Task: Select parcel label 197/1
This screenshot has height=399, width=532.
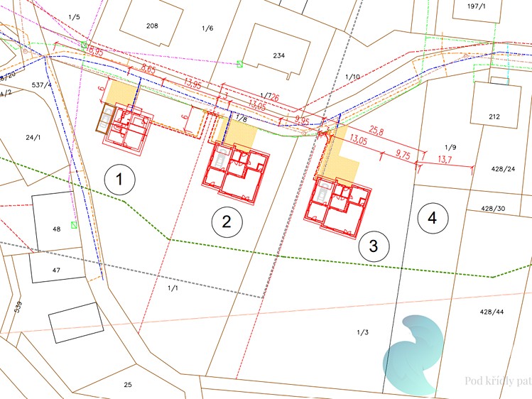Action: click(x=476, y=6)
